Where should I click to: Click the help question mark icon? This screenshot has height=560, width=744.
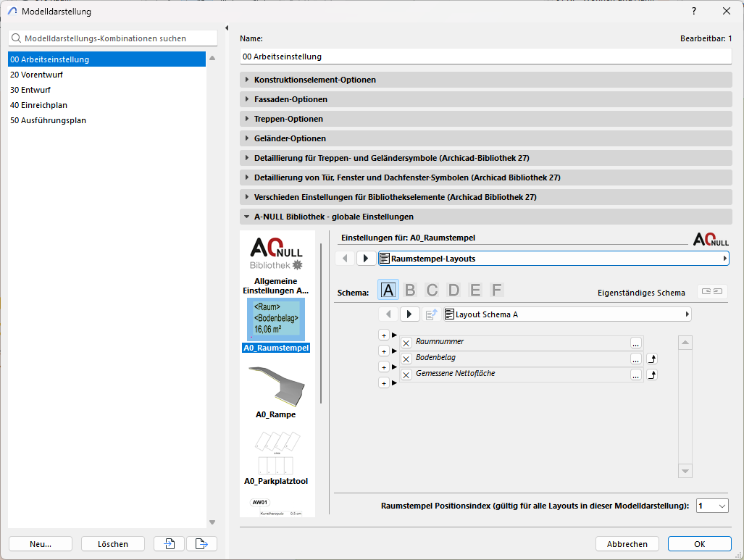click(x=694, y=11)
